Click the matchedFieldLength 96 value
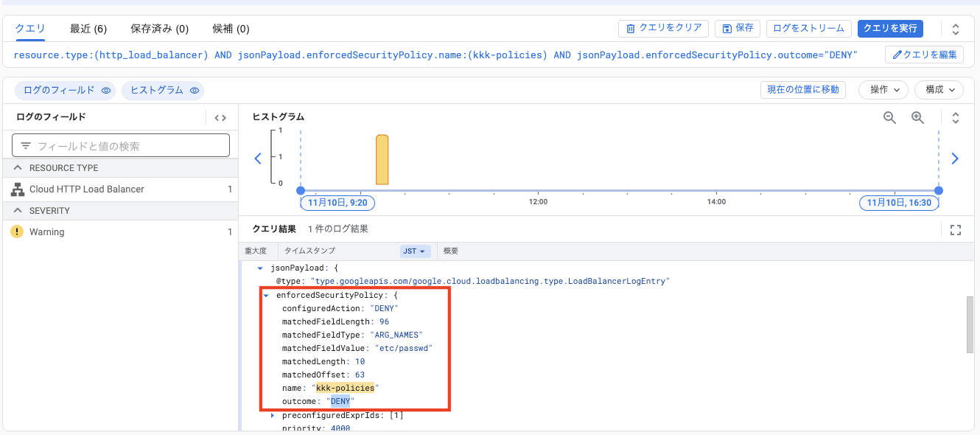Screen dimensions: 980x435 click(x=384, y=321)
